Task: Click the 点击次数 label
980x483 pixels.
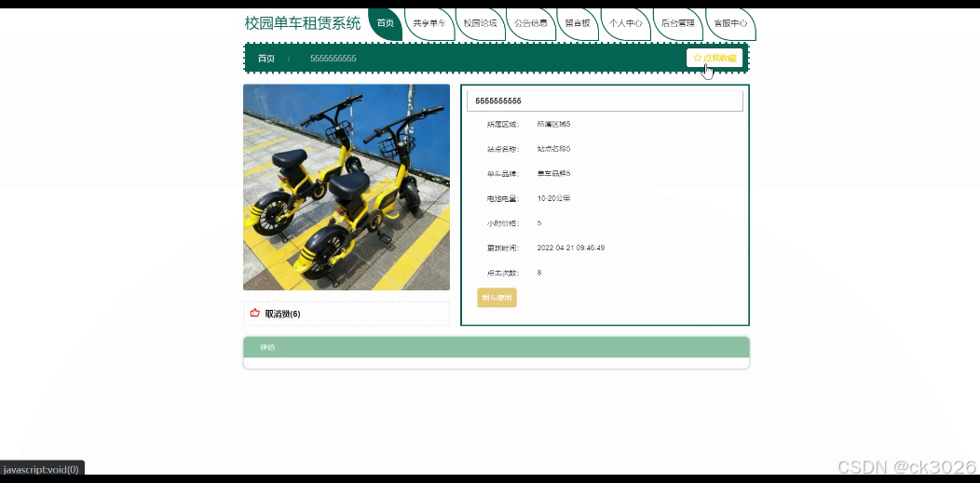Action: click(503, 273)
